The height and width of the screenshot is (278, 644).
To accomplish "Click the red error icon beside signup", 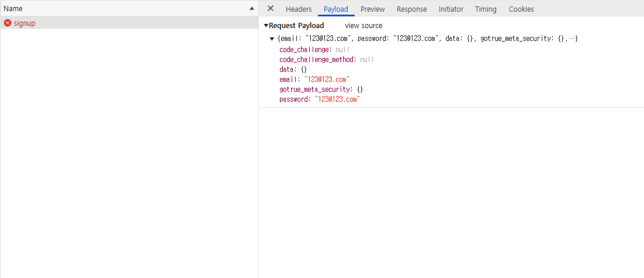I will point(8,23).
